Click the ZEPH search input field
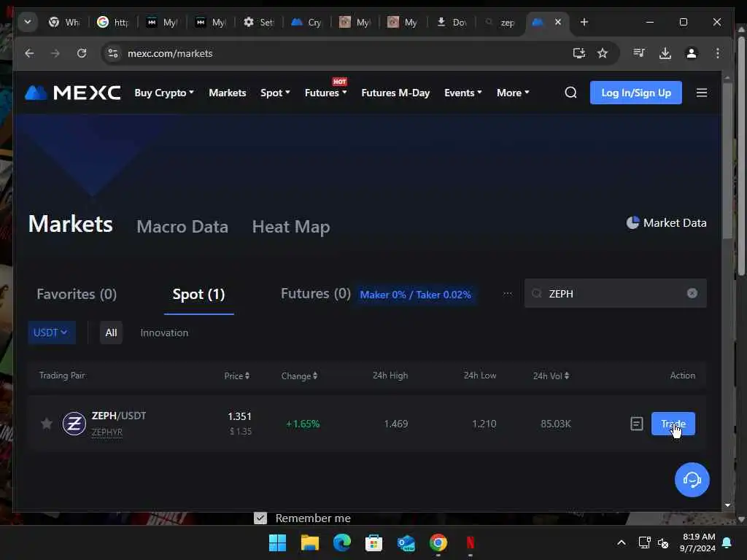 [615, 293]
